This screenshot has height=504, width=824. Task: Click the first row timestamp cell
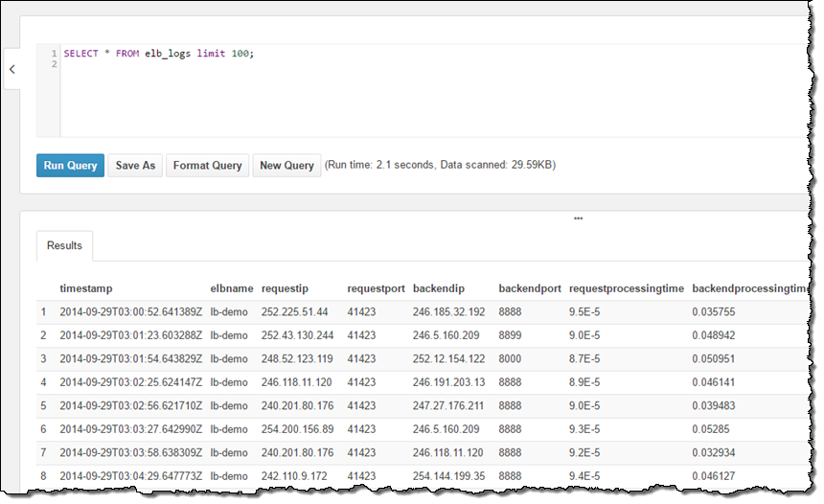pyautogui.click(x=130, y=311)
